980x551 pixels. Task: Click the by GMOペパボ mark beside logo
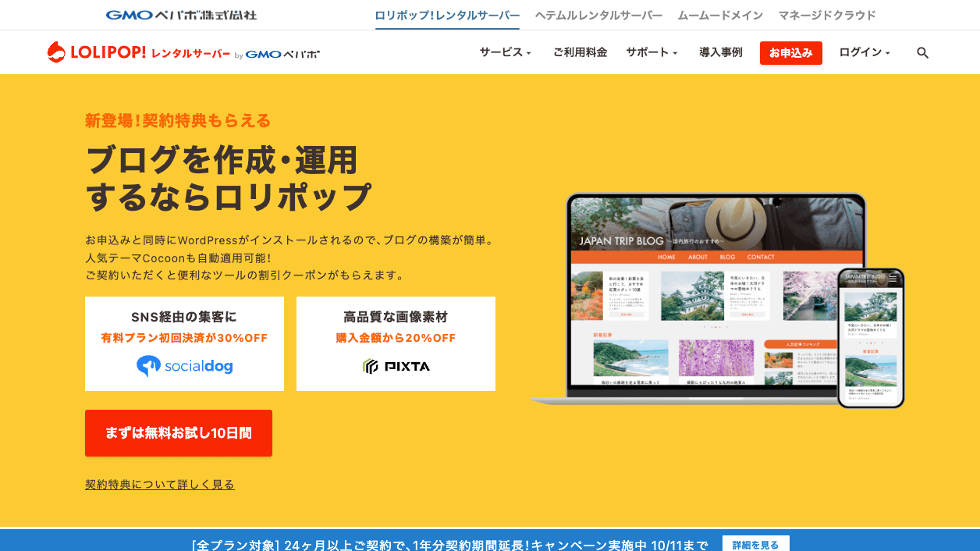(277, 55)
